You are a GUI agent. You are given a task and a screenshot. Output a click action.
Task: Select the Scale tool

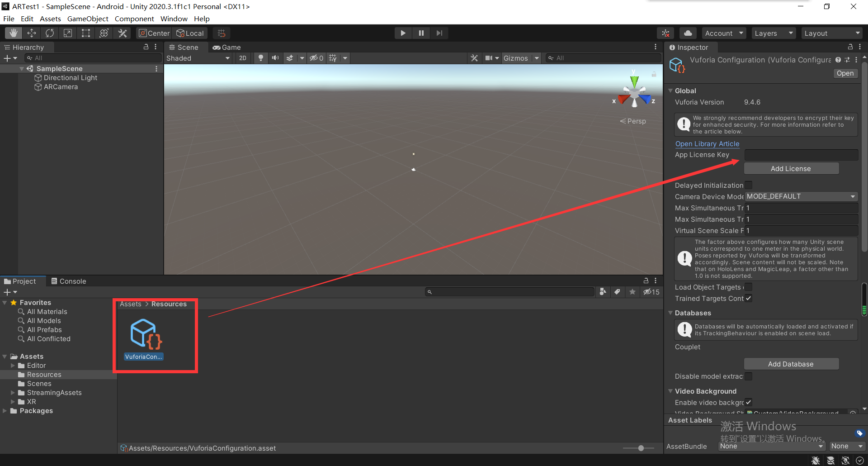(68, 33)
